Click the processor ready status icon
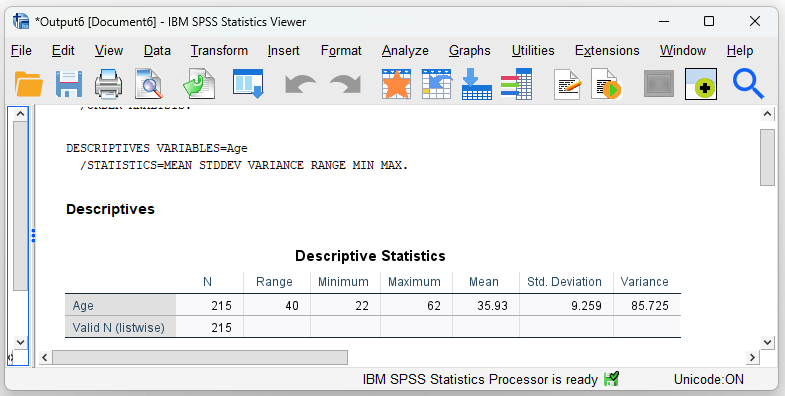This screenshot has height=396, width=785. 611,379
